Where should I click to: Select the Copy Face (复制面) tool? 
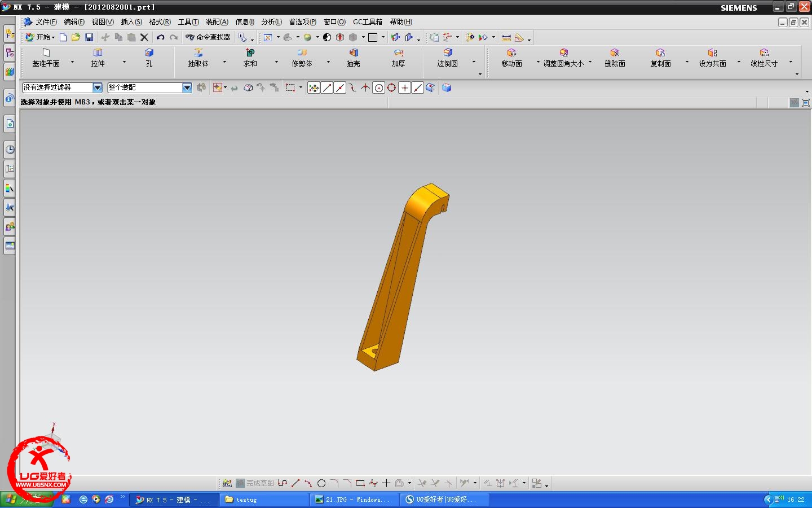coord(660,58)
